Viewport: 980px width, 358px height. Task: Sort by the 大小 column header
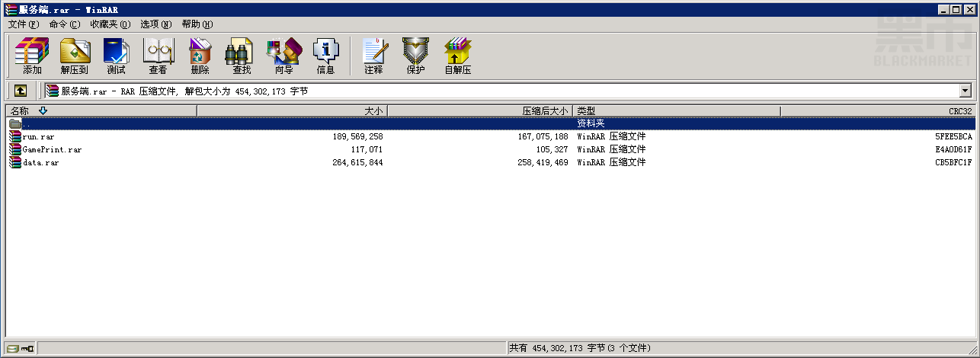[x=293, y=110]
